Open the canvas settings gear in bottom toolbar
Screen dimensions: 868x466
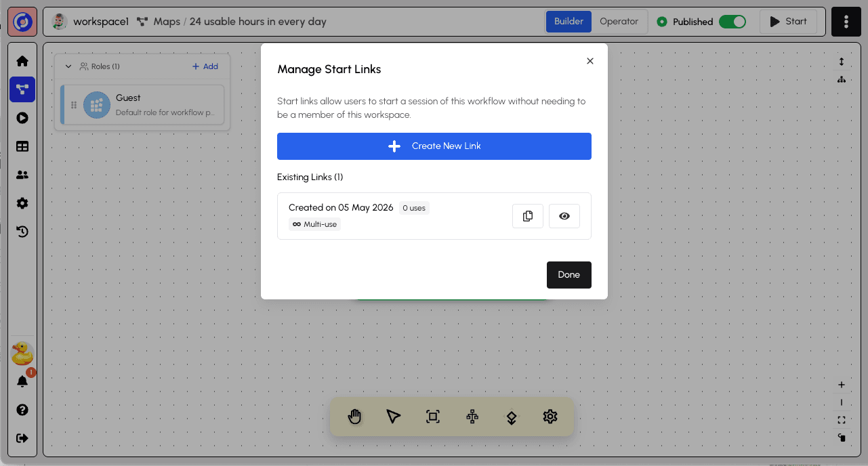coord(550,417)
